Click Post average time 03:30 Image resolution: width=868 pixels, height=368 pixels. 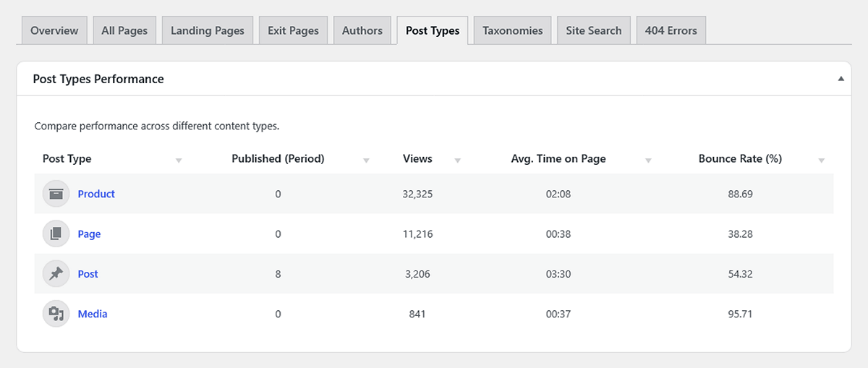click(558, 274)
